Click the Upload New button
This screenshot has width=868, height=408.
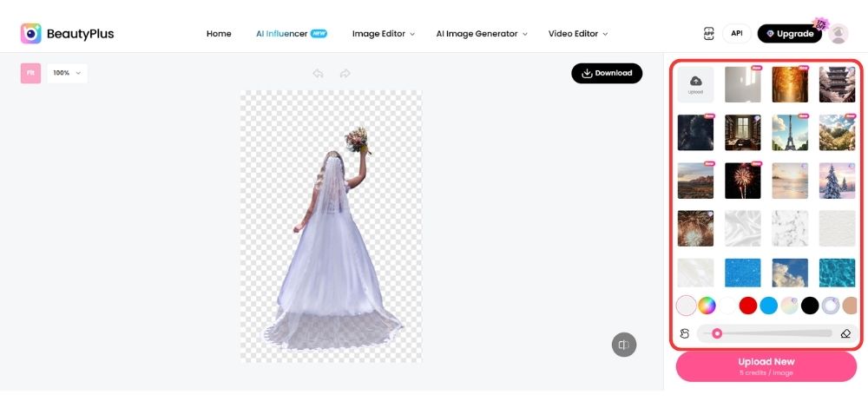point(766,366)
